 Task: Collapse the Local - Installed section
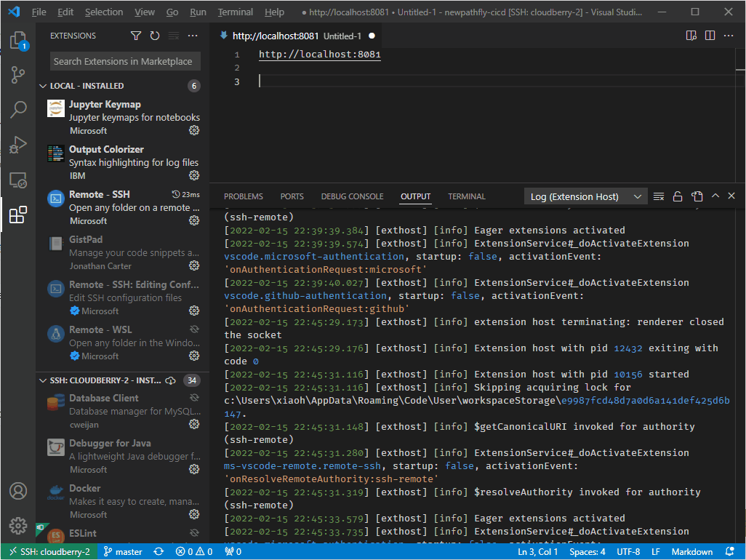point(43,86)
